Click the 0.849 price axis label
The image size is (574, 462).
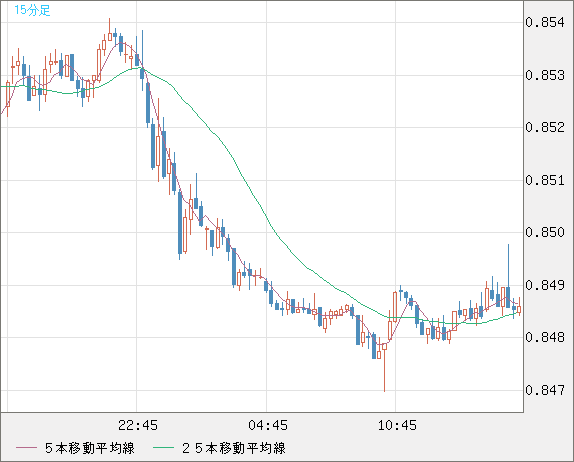[x=545, y=285]
